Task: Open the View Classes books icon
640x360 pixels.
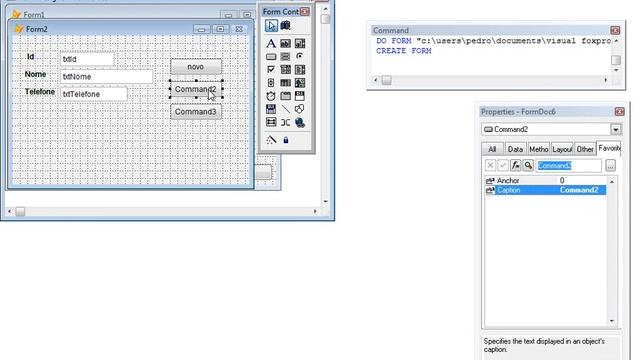Action: click(x=285, y=26)
